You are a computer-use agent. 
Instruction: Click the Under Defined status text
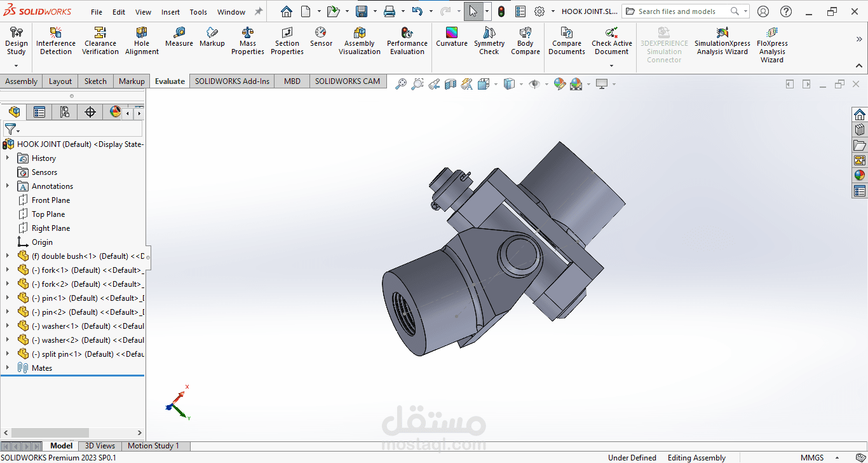[632, 457]
